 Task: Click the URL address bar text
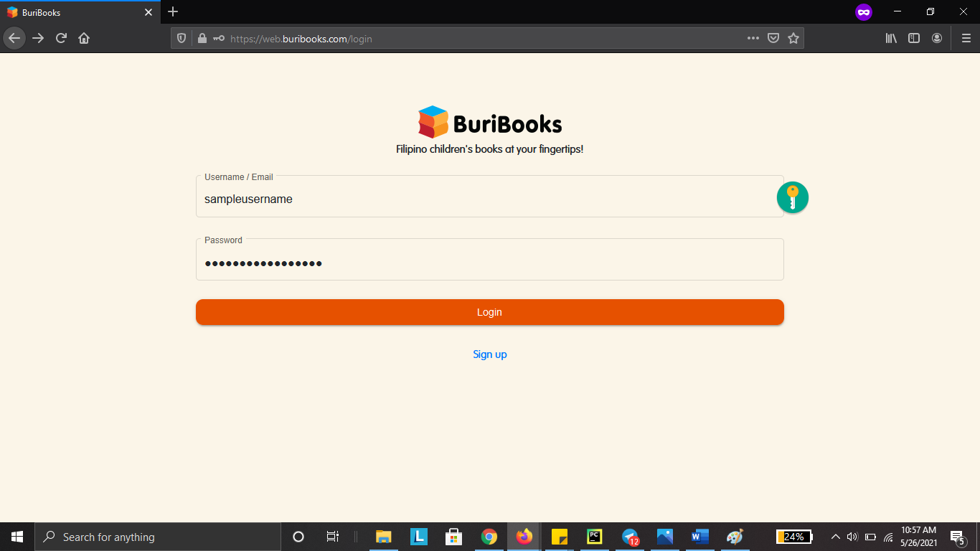(301, 39)
